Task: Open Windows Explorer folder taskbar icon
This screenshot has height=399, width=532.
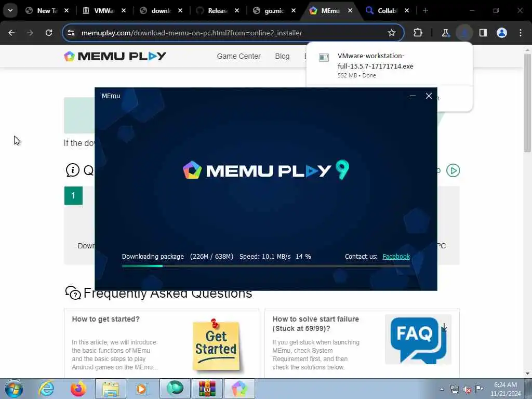Action: (111, 389)
